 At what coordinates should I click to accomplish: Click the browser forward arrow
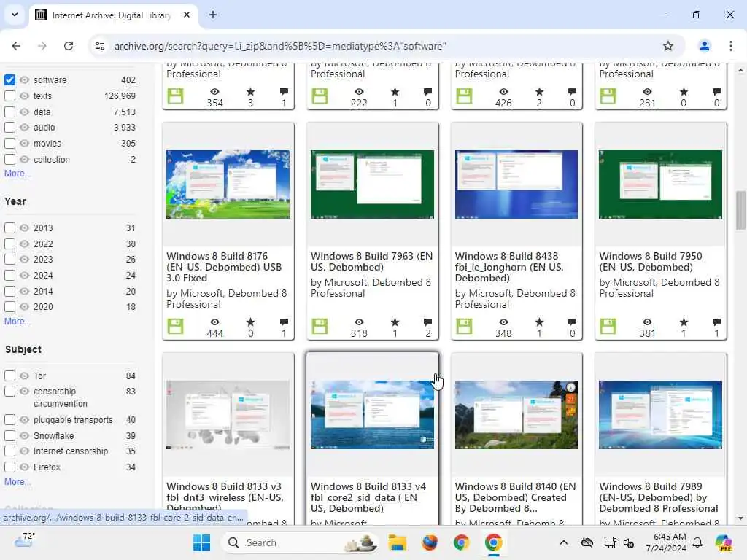coord(42,46)
